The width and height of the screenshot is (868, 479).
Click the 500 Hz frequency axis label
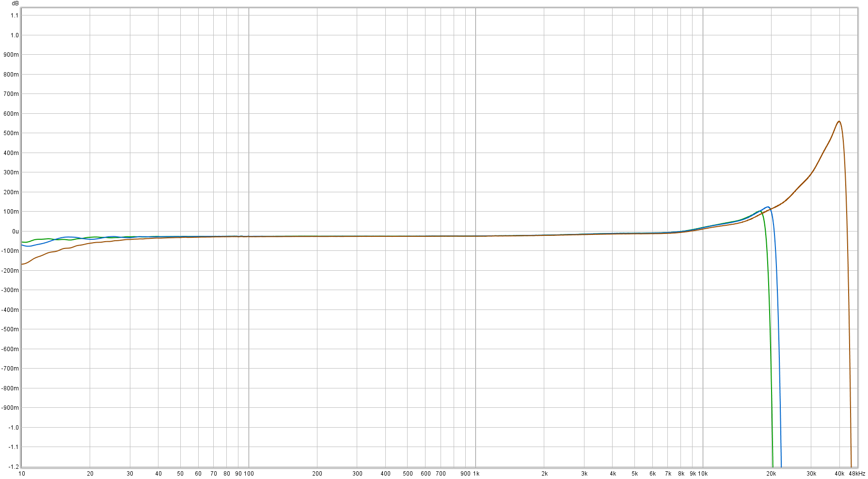coord(408,474)
